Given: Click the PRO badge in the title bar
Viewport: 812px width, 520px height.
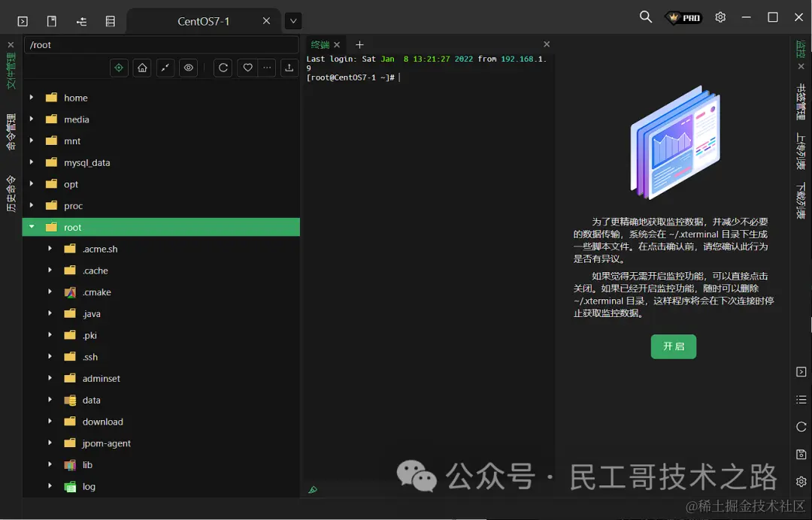Looking at the screenshot, I should (683, 17).
